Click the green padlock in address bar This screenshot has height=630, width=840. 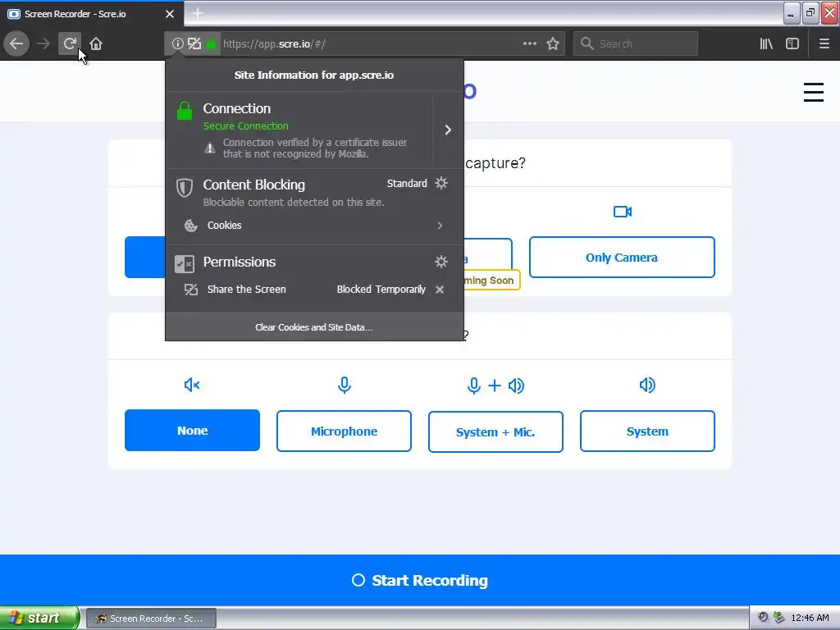[x=211, y=43]
